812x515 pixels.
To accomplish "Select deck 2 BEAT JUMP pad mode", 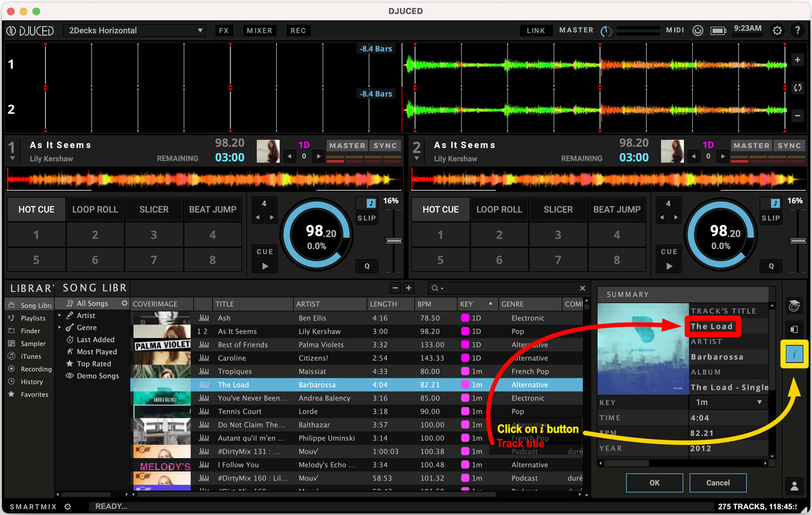I will (x=617, y=209).
